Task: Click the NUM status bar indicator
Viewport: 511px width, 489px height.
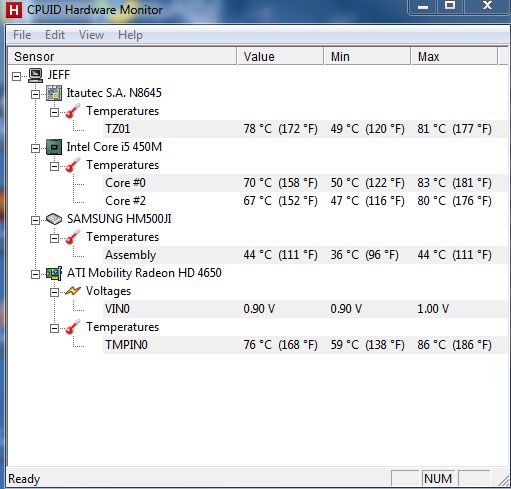Action: pos(438,479)
